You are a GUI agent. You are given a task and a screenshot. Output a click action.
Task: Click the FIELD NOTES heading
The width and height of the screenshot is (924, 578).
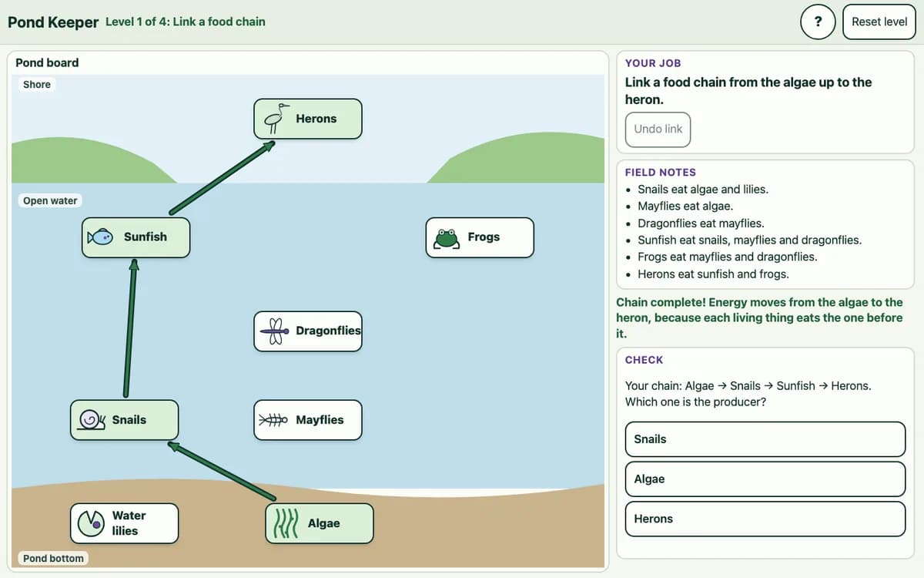[661, 173]
